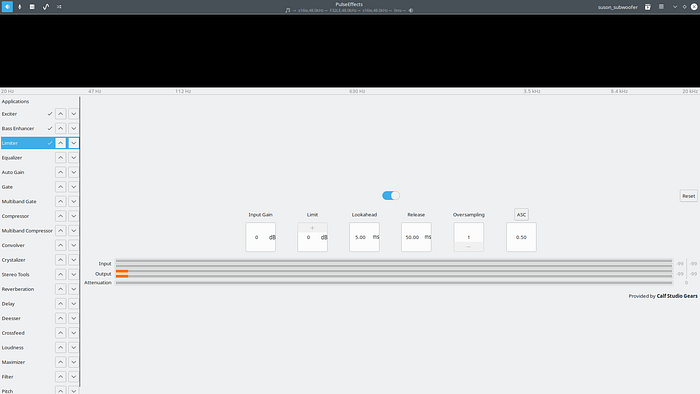700x394 pixels.
Task: Click the third header icon from the left
Action: [x=32, y=7]
